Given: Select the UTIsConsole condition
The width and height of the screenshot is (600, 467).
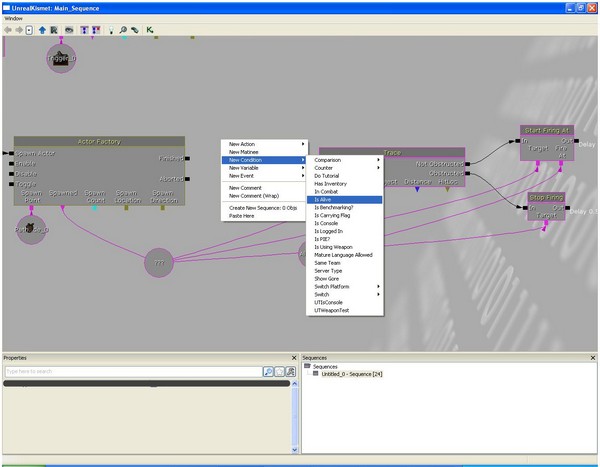Looking at the screenshot, I should coord(344,302).
